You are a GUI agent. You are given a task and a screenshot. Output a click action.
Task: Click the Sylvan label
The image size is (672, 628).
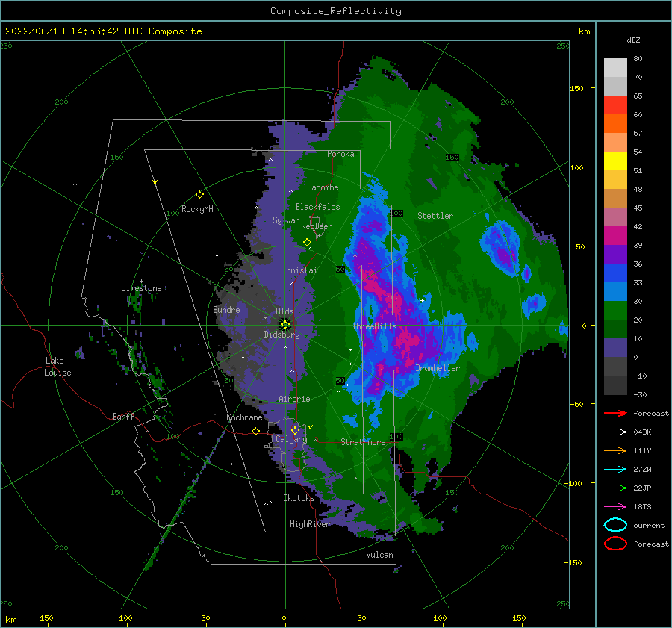(x=286, y=220)
